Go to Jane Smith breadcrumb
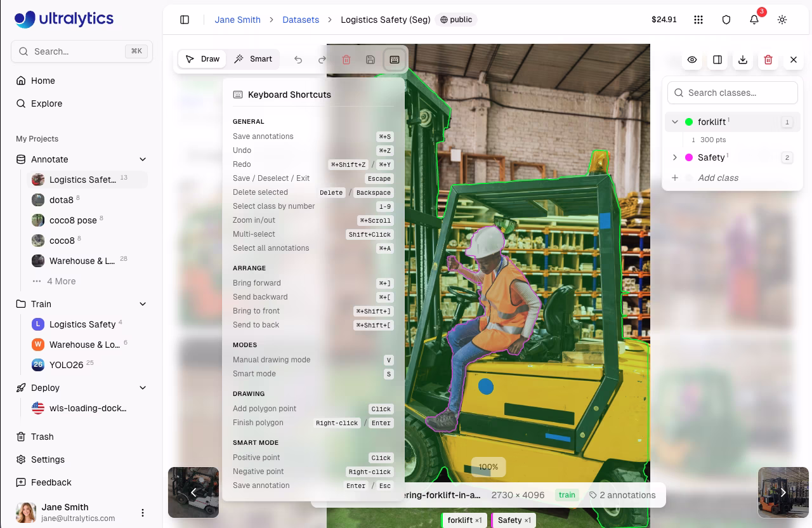This screenshot has width=812, height=528. pyautogui.click(x=238, y=20)
